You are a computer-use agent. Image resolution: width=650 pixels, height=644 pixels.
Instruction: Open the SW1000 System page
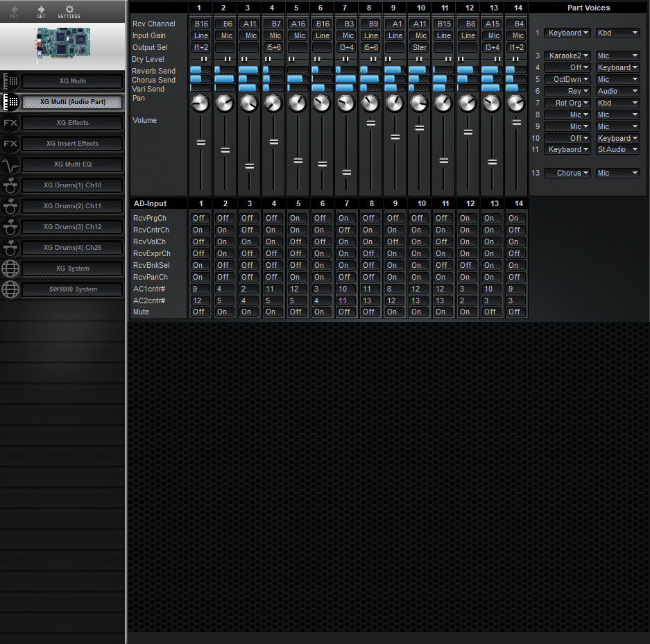pos(73,289)
